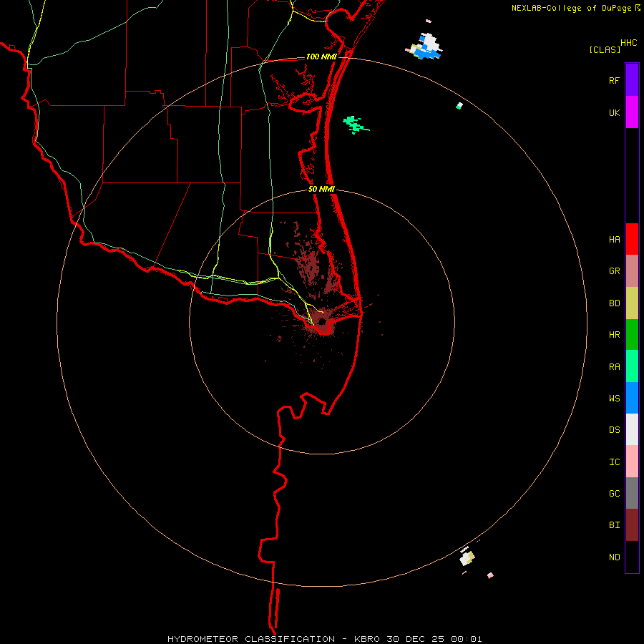The width and height of the screenshot is (644, 644).
Task: Click the RA light green swatch
Action: 632,366
